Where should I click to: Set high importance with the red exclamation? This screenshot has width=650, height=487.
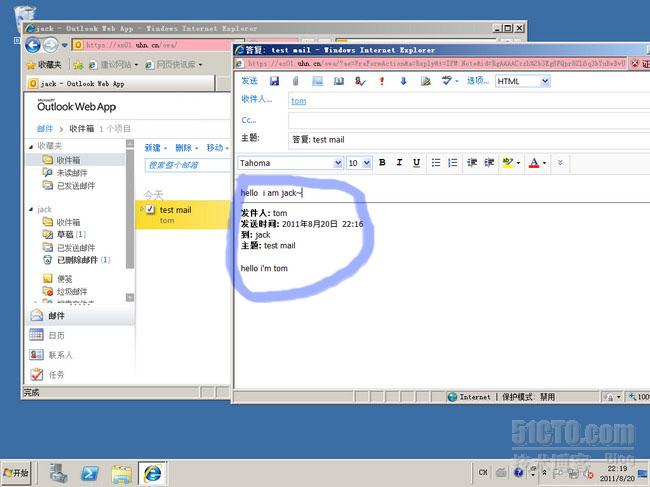(x=382, y=81)
